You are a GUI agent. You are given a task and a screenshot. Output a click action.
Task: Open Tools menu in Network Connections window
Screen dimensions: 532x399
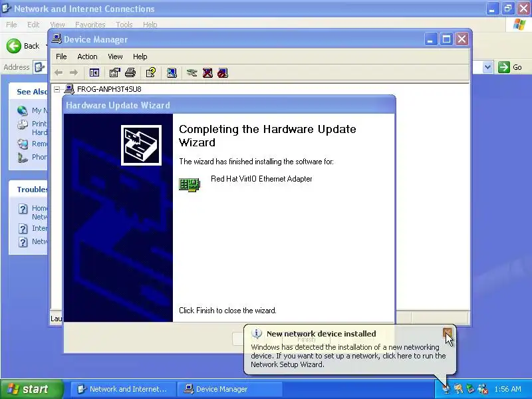click(x=124, y=25)
